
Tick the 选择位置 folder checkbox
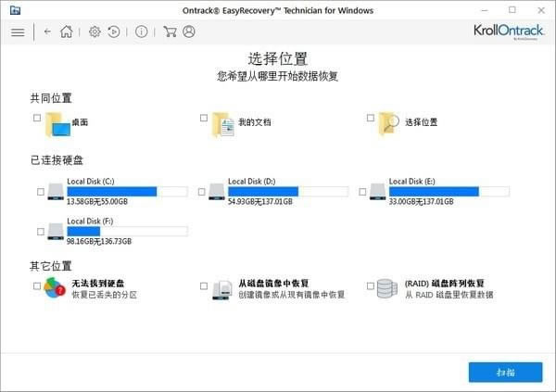371,119
